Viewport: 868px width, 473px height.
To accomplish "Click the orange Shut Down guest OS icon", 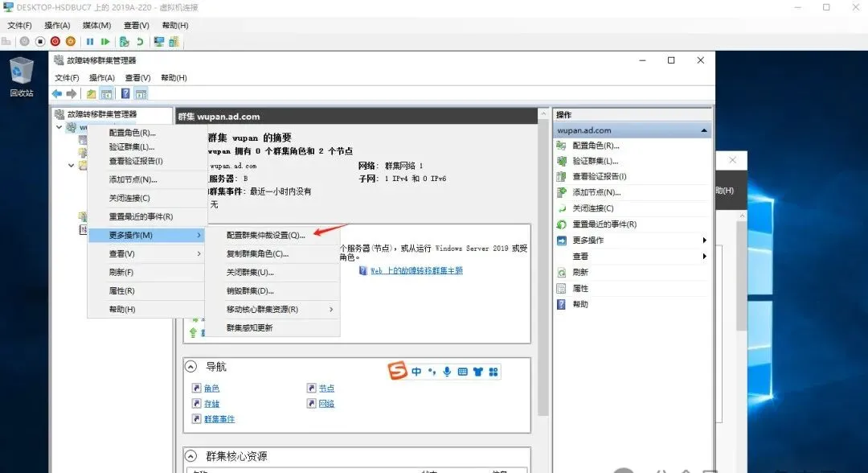I will (x=71, y=40).
